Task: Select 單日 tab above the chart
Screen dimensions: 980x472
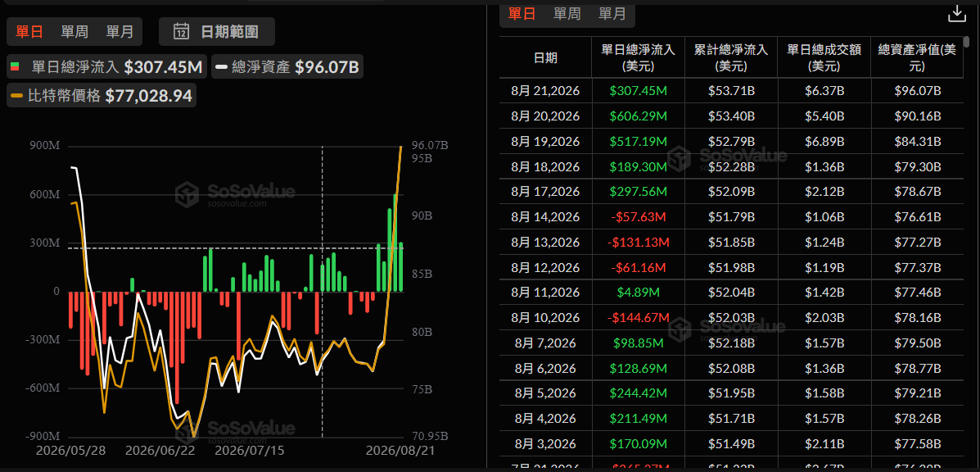Action: coord(30,31)
